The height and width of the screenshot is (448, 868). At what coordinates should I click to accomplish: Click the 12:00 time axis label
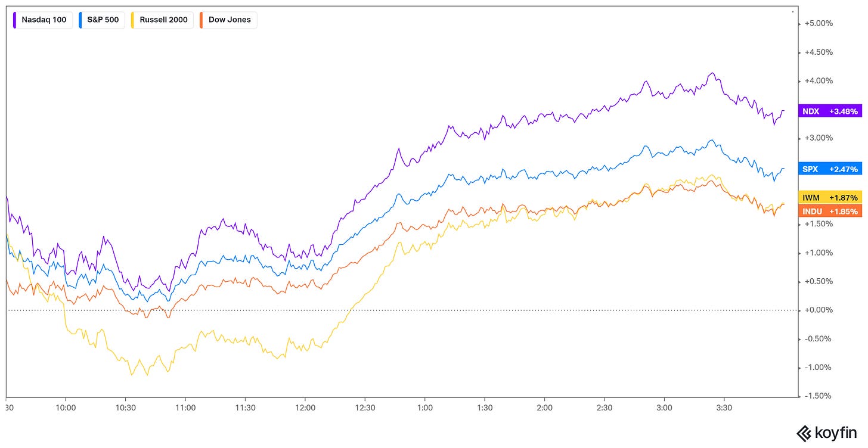click(x=305, y=408)
